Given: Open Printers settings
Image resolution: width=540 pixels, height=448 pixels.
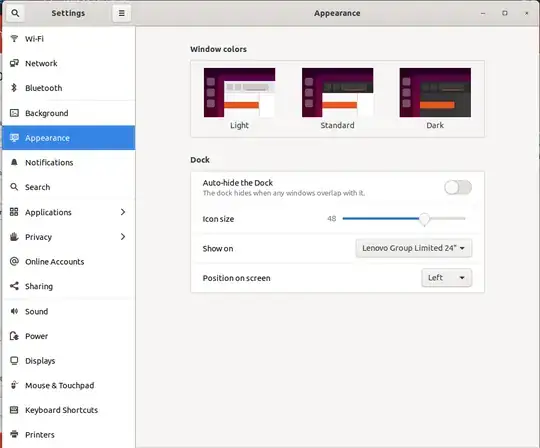Looking at the screenshot, I should pyautogui.click(x=69, y=434).
